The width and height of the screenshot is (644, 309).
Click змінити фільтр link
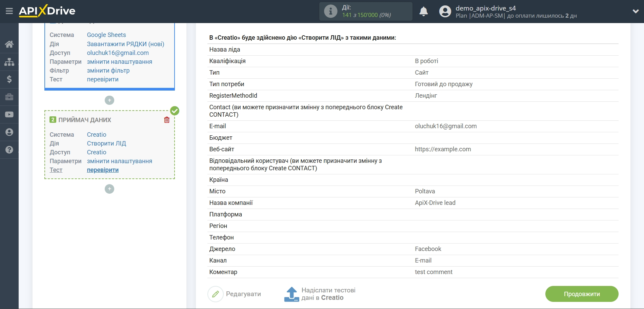coord(108,71)
